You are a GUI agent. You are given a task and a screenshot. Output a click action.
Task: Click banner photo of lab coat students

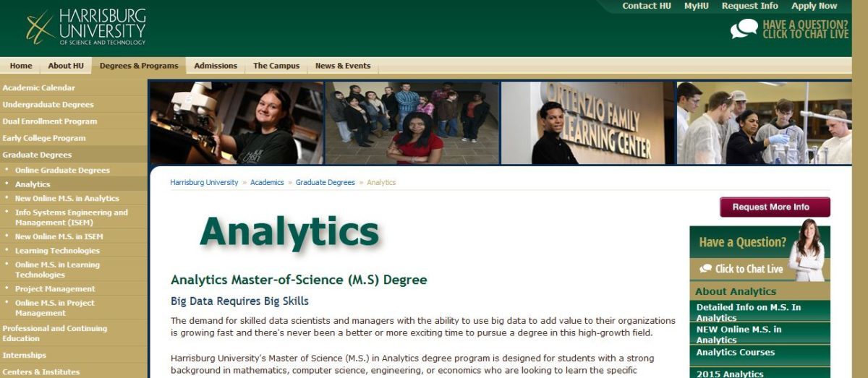[764, 123]
